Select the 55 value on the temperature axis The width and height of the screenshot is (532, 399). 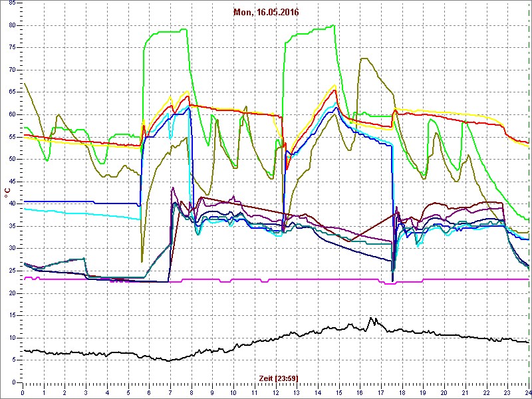click(x=12, y=137)
